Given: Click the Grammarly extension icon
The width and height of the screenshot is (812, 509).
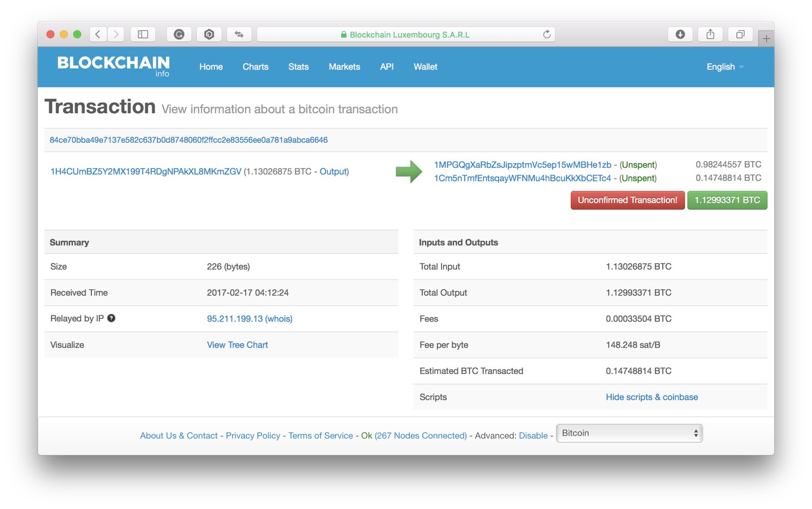Looking at the screenshot, I should (x=179, y=34).
